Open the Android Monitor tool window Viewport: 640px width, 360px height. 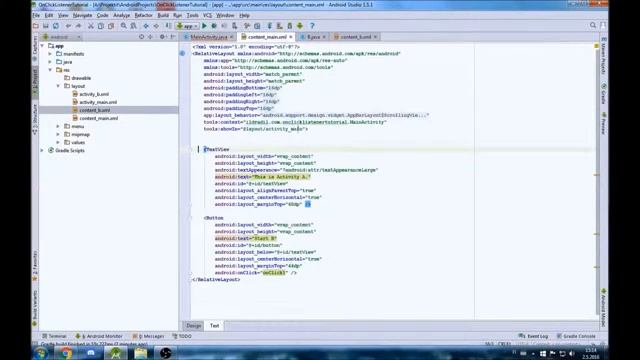pos(99,336)
